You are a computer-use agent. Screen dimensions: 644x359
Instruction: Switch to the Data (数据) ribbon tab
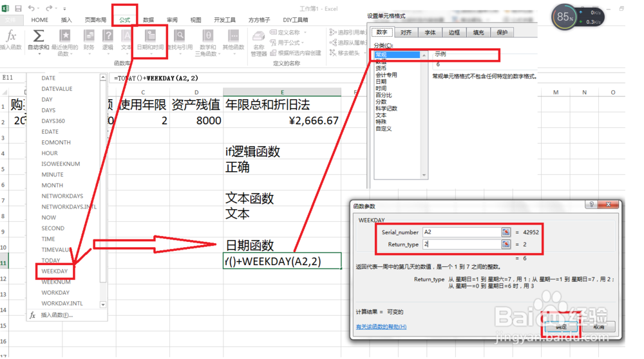[148, 20]
